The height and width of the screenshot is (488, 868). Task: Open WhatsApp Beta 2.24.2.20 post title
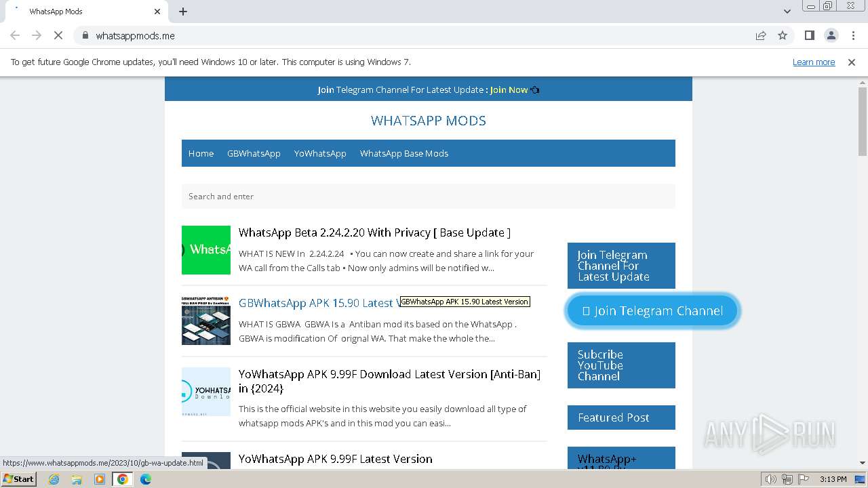coord(374,232)
